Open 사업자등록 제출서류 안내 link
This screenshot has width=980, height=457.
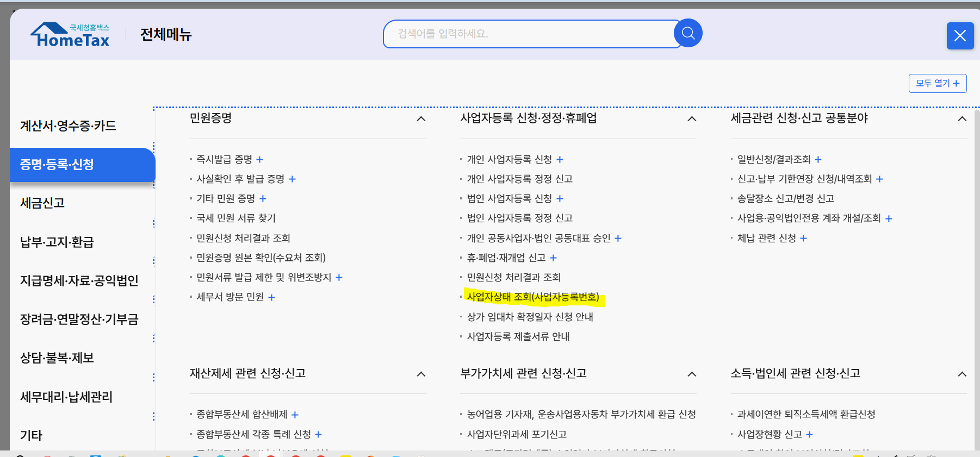point(518,336)
